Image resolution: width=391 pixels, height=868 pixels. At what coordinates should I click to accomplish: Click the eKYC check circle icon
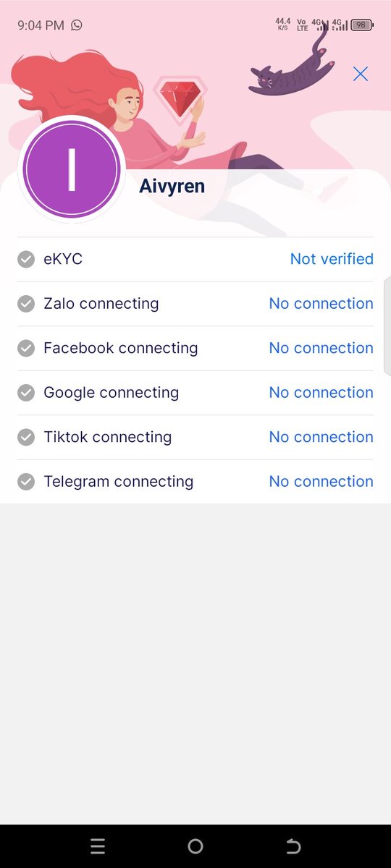[x=26, y=259]
